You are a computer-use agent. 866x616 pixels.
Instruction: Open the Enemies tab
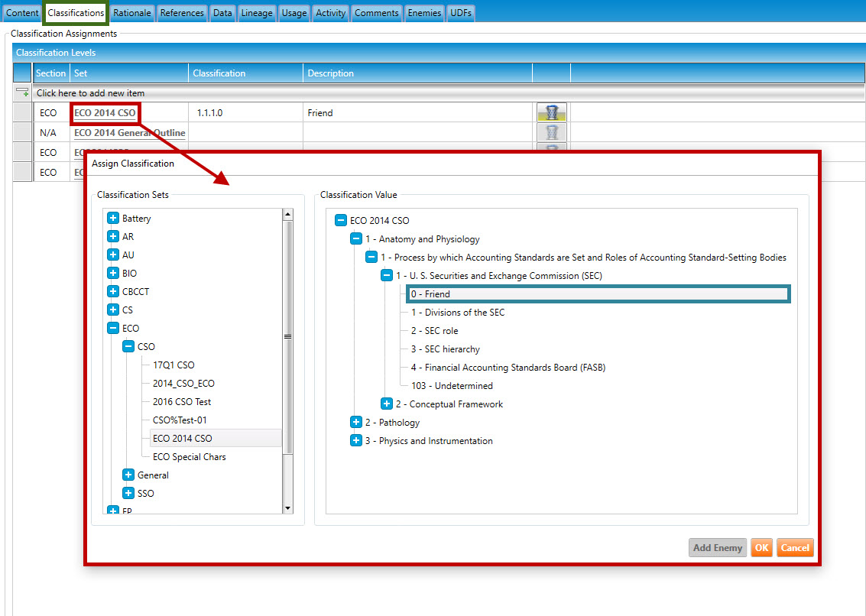click(424, 13)
